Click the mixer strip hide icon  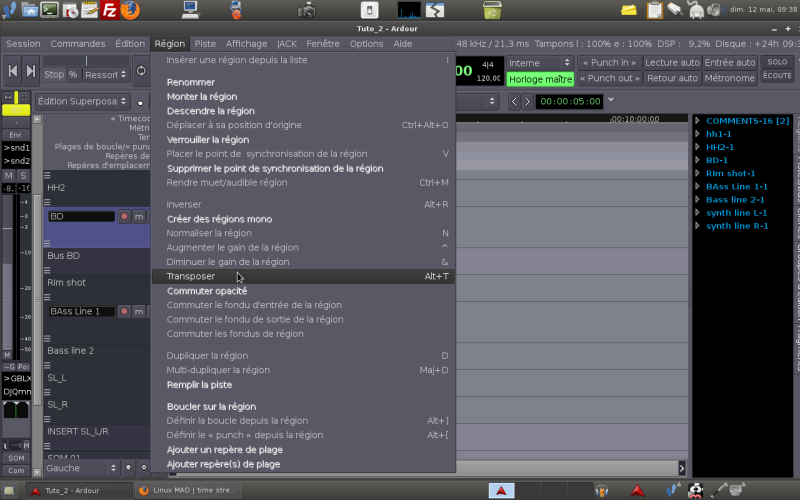(24, 97)
